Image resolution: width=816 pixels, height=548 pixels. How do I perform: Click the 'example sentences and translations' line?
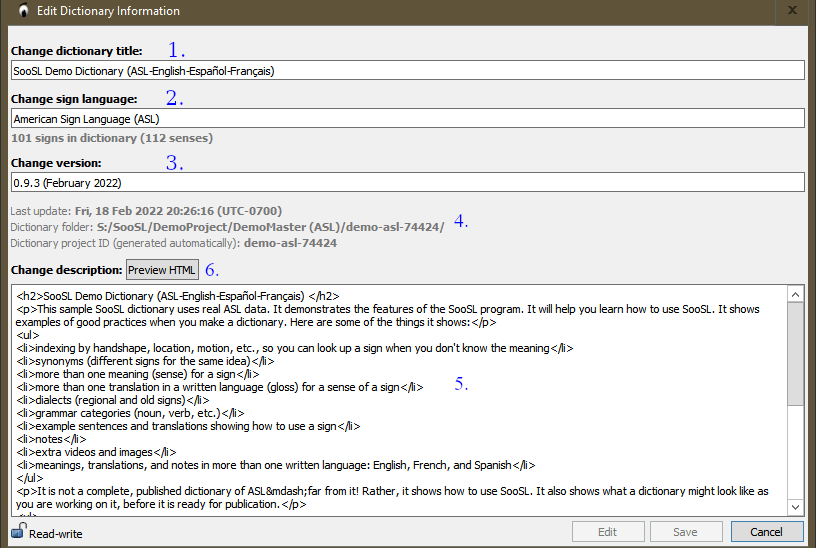188,426
